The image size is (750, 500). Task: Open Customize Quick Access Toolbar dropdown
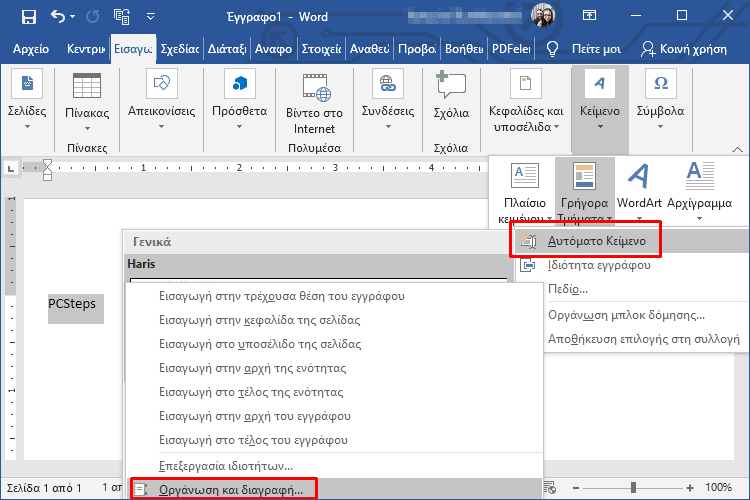point(151,17)
